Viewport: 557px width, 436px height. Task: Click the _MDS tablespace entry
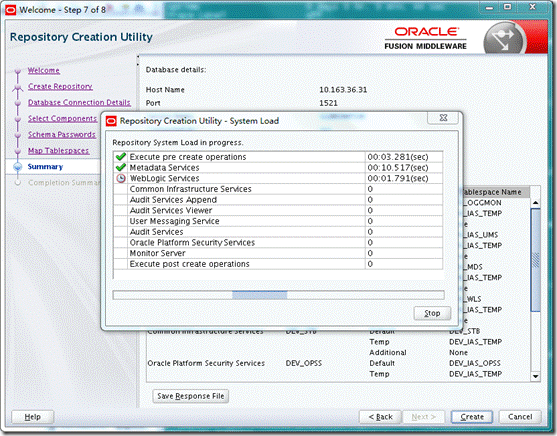point(473,267)
